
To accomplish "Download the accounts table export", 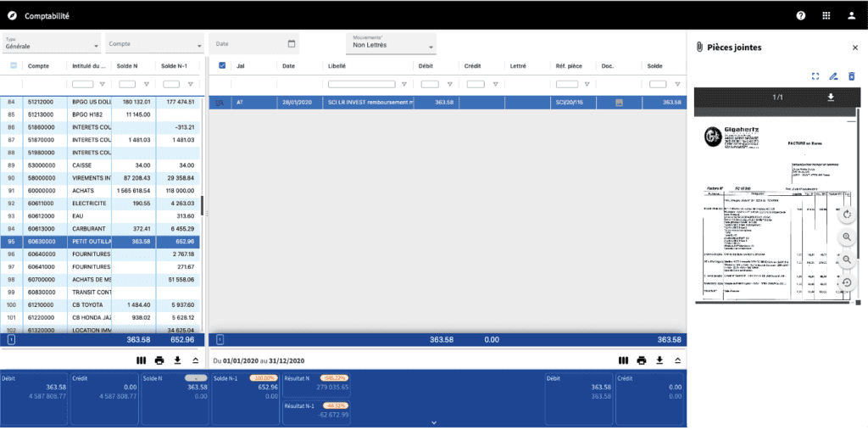I will pyautogui.click(x=178, y=360).
